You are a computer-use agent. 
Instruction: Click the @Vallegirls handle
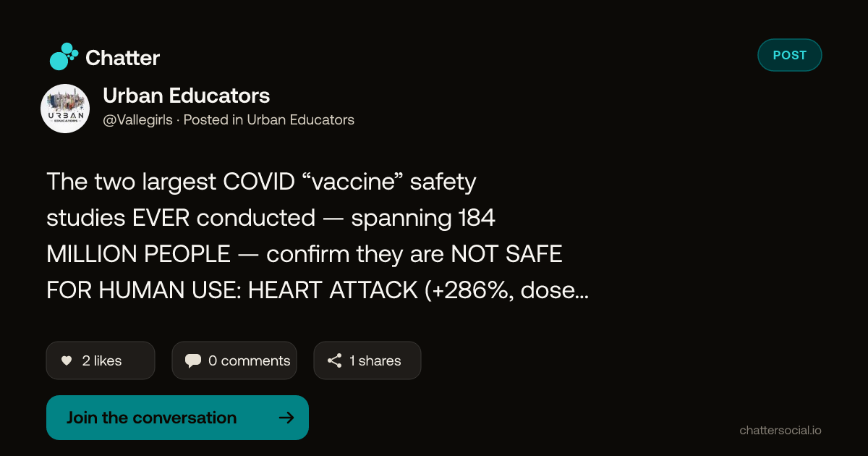(138, 120)
